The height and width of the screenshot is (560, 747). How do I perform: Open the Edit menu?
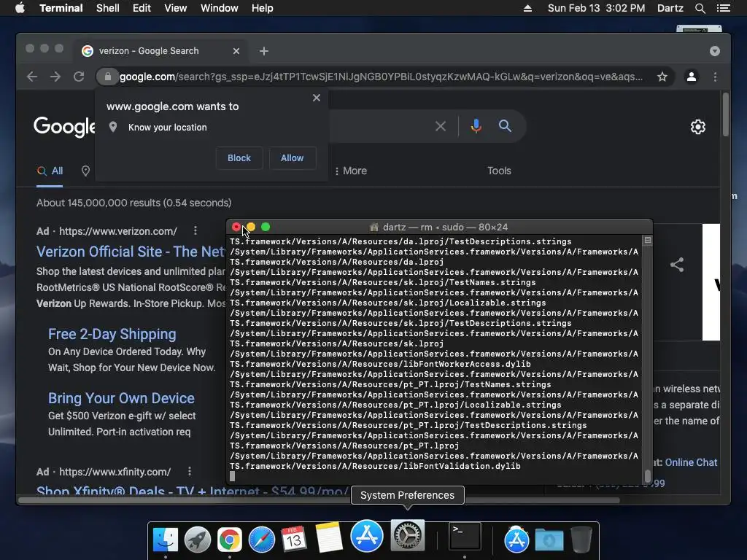pos(142,8)
